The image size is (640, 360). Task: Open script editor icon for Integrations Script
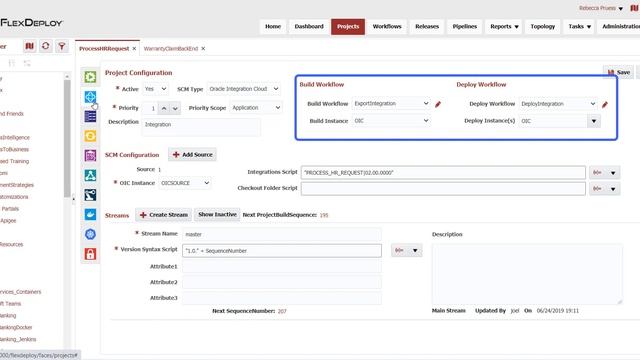point(597,173)
